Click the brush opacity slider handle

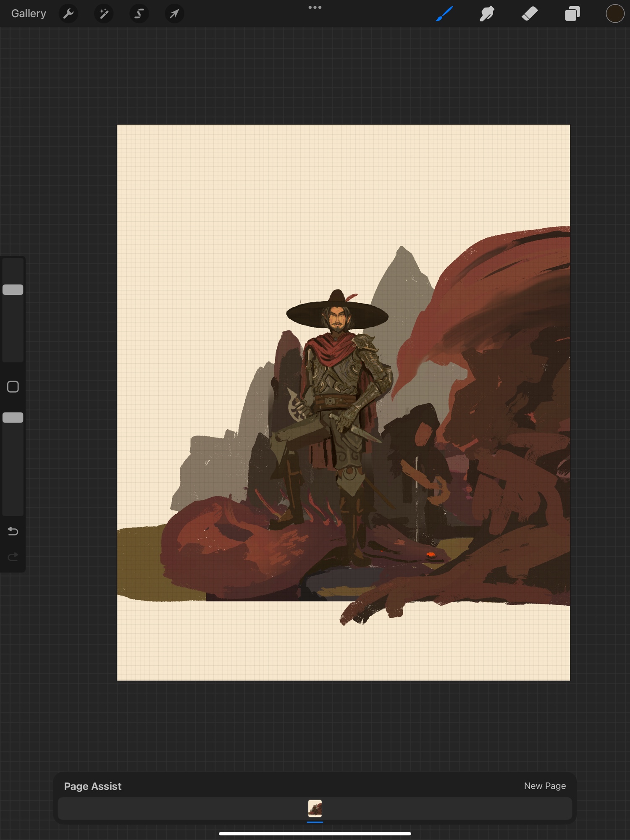[x=13, y=417]
